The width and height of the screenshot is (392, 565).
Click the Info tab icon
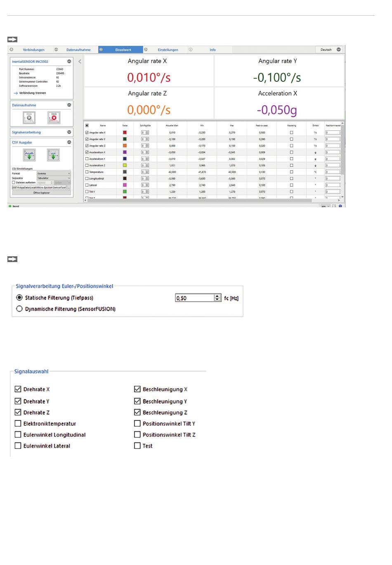coord(191,50)
